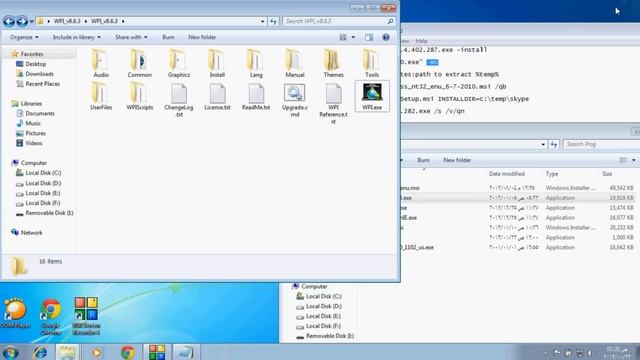Open Start menu orb
The image size is (640, 360).
coord(10,352)
